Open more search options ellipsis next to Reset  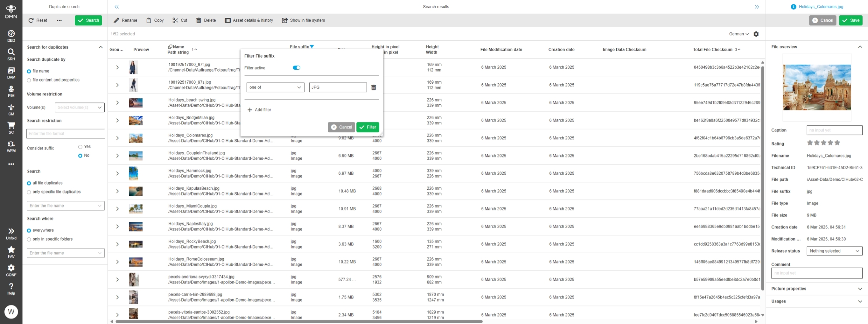tap(59, 20)
